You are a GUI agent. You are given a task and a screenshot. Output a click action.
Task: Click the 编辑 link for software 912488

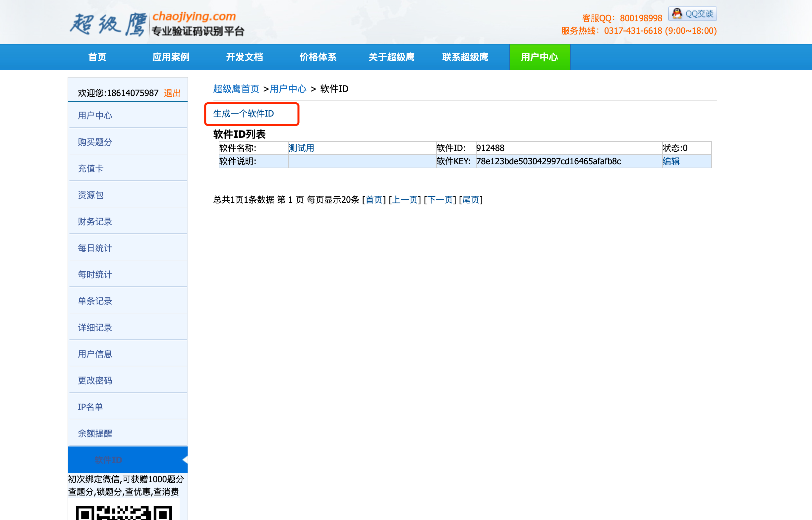671,161
